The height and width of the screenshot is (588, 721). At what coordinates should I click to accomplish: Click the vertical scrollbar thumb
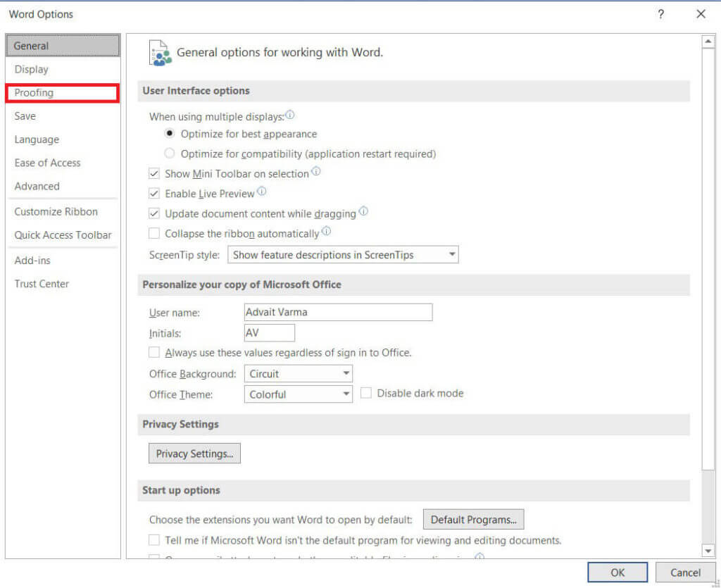click(708, 259)
